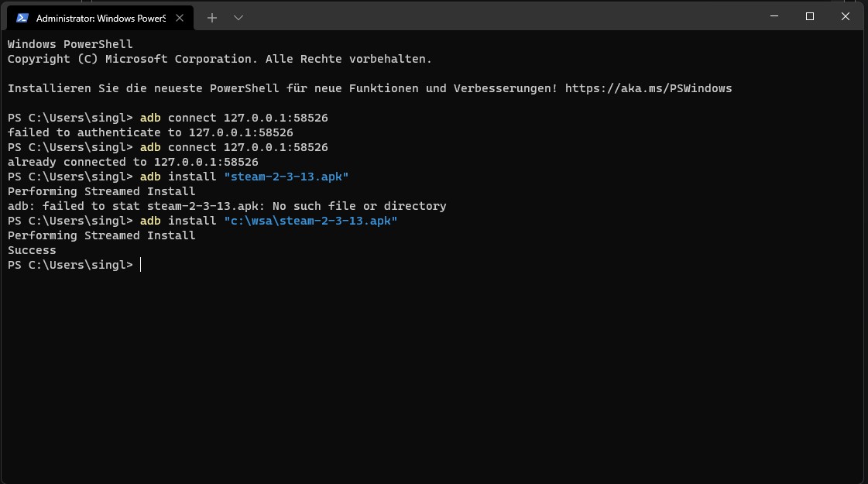This screenshot has height=484, width=868.
Task: Minimize the terminal window
Action: pyautogui.click(x=774, y=16)
